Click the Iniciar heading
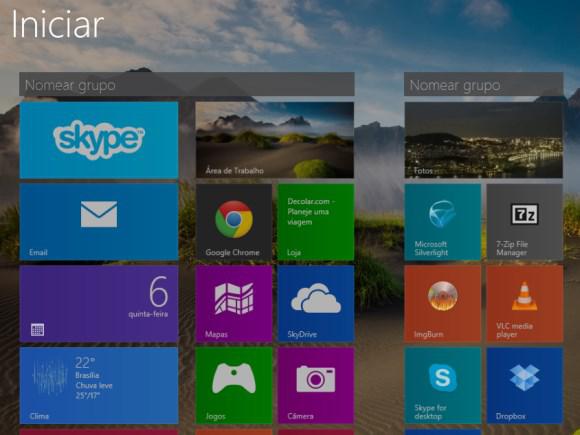This screenshot has width=580, height=435. coord(58,24)
